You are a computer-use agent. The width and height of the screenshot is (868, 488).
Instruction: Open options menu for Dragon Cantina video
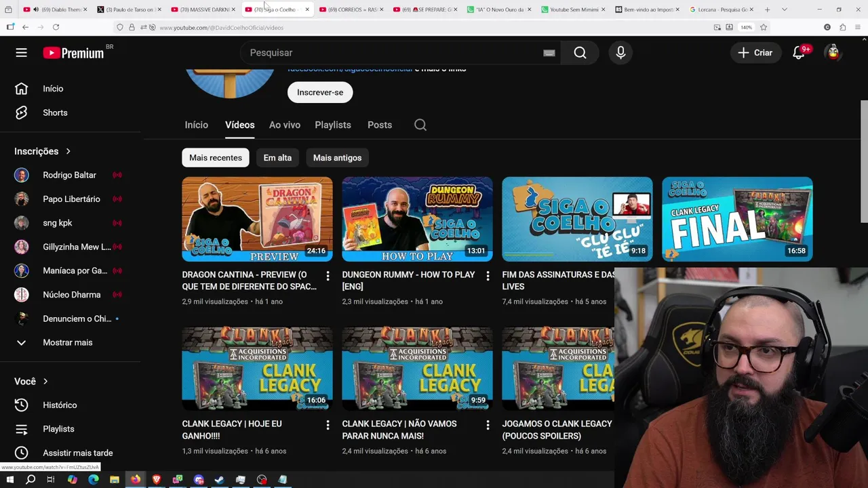pos(328,276)
